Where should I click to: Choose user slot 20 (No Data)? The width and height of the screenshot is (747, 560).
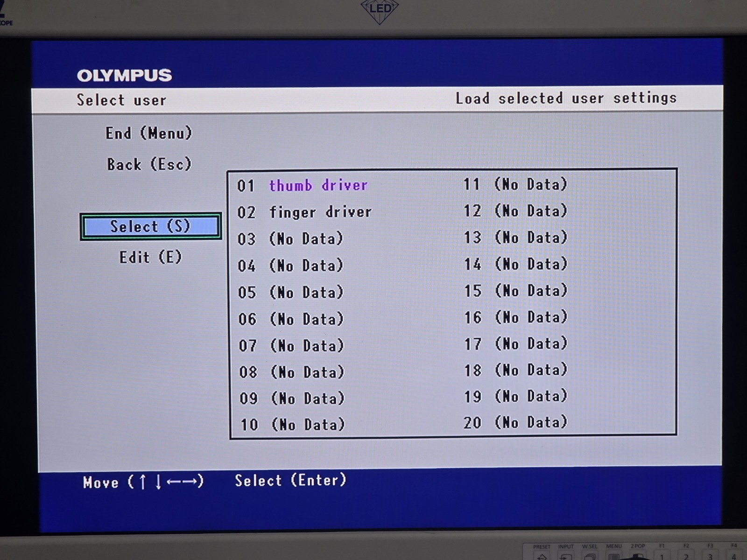[x=515, y=422]
